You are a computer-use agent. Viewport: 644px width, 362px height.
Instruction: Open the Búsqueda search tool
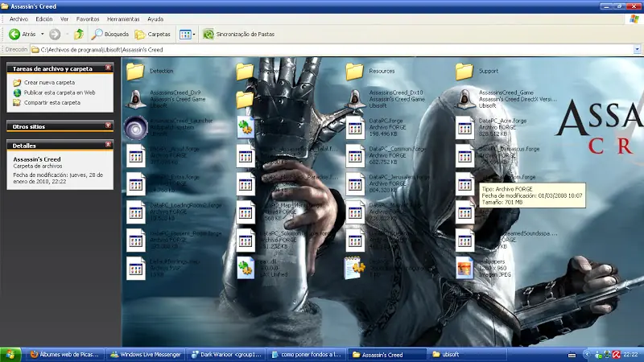coord(109,34)
